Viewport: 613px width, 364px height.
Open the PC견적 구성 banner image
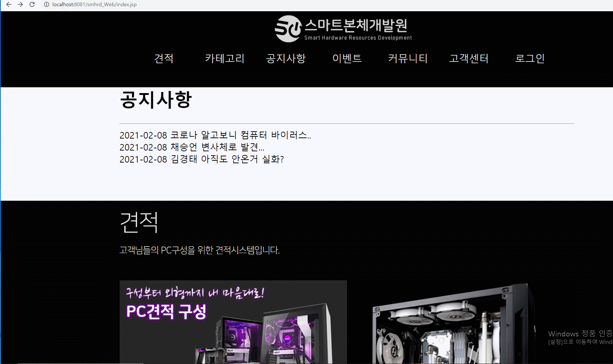tap(233, 322)
